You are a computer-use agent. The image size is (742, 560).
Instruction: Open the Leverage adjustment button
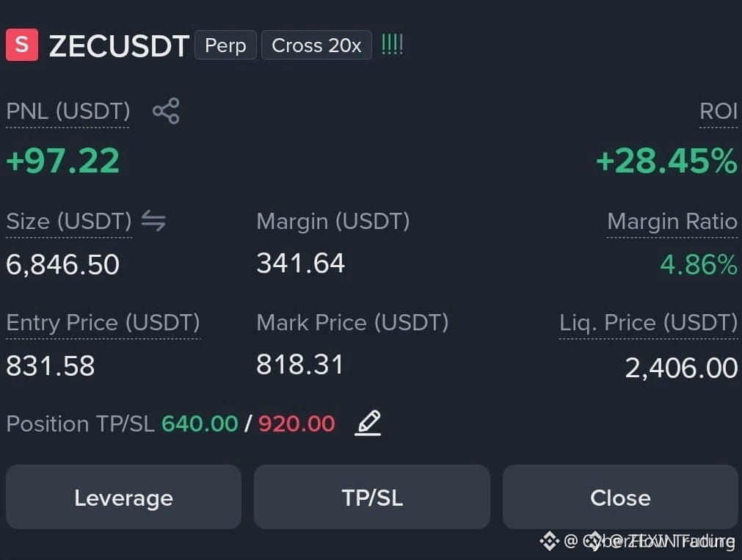click(x=123, y=497)
